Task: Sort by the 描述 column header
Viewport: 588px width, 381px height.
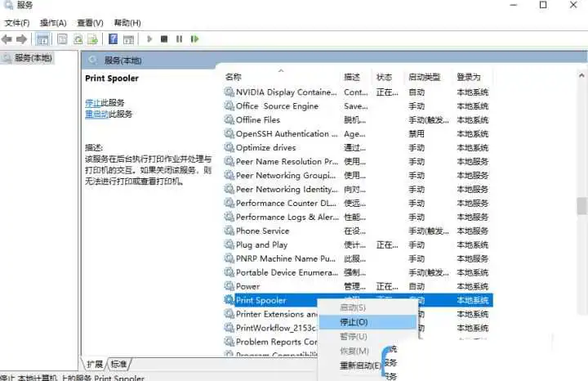Action: tap(352, 77)
